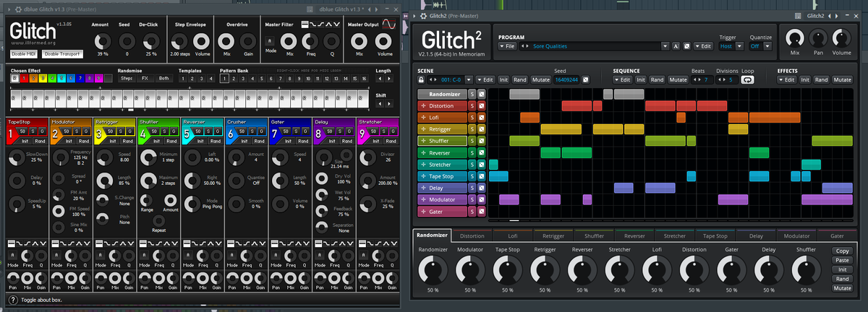The width and height of the screenshot is (868, 312).
Task: Switch to the Distortion tab
Action: (x=472, y=235)
